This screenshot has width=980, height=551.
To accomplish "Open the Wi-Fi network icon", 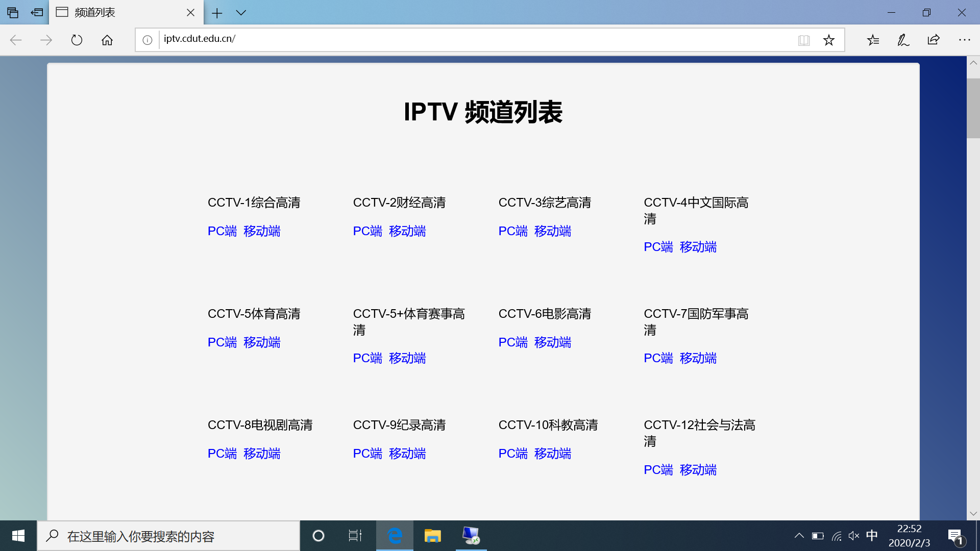I will pyautogui.click(x=837, y=536).
